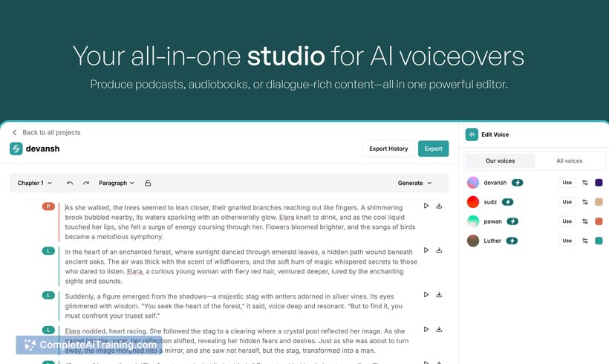The height and width of the screenshot is (364, 609).
Task: Switch to the All voices tab
Action: 570,160
